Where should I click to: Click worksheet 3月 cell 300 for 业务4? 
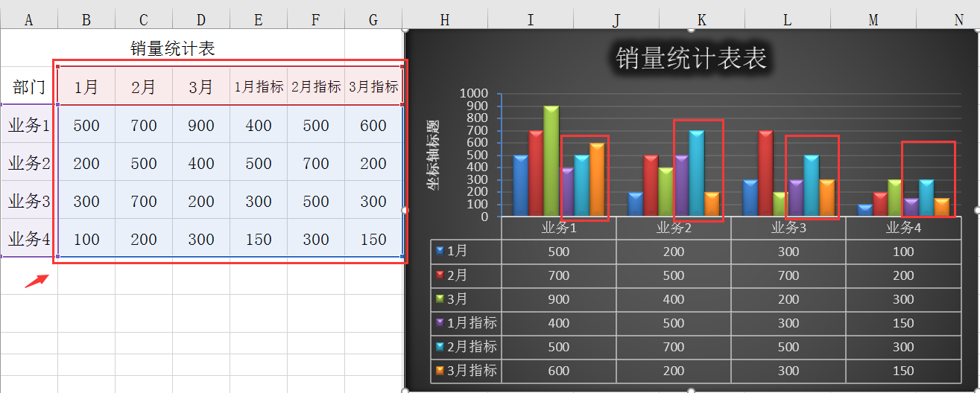[x=201, y=238]
